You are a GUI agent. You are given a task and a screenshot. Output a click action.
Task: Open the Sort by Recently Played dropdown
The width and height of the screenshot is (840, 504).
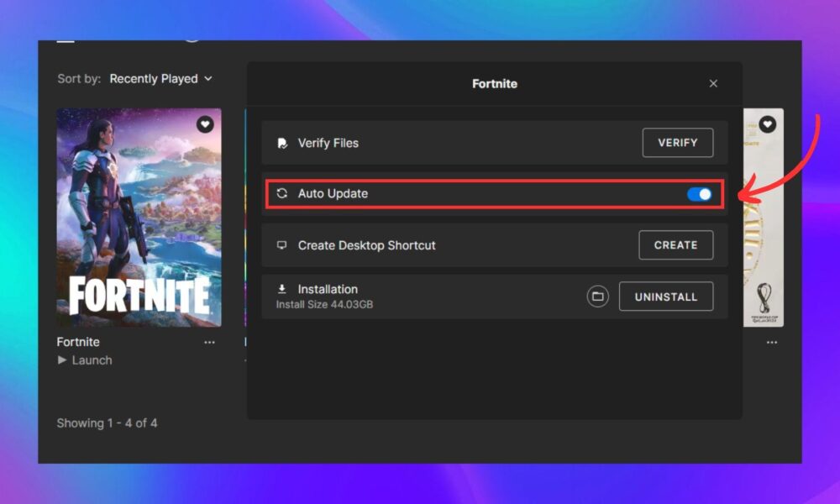[x=160, y=79]
